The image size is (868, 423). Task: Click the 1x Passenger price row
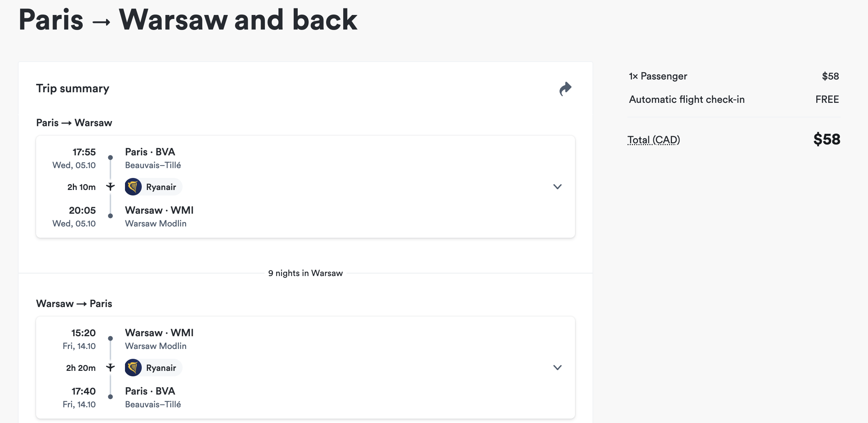click(734, 76)
